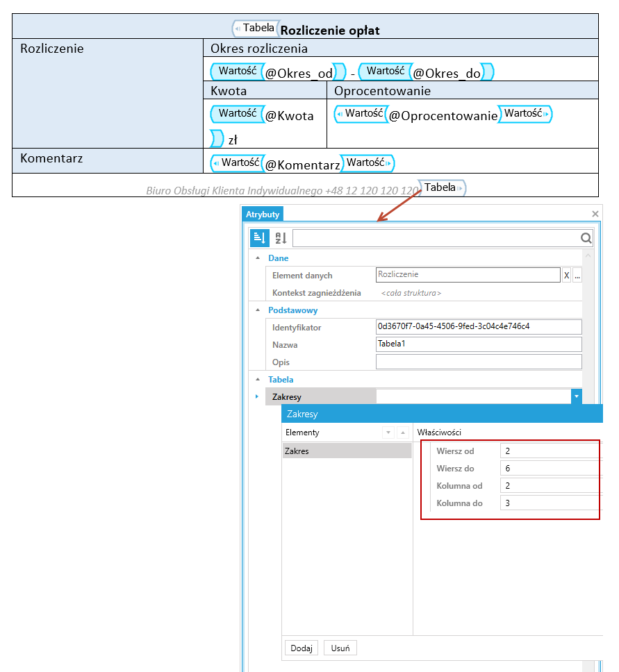Collapse the Dane section
The width and height of the screenshot is (619, 672).
[x=257, y=258]
